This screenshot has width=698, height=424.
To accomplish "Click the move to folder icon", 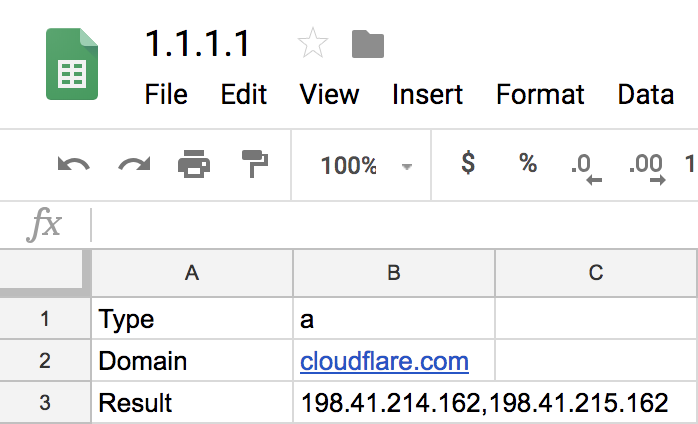I will (x=368, y=44).
